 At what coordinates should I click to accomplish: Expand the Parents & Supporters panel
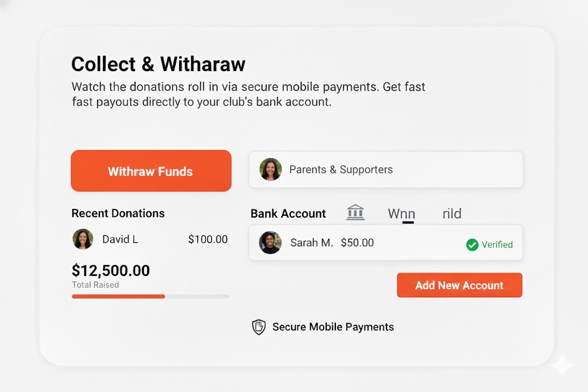(x=386, y=169)
